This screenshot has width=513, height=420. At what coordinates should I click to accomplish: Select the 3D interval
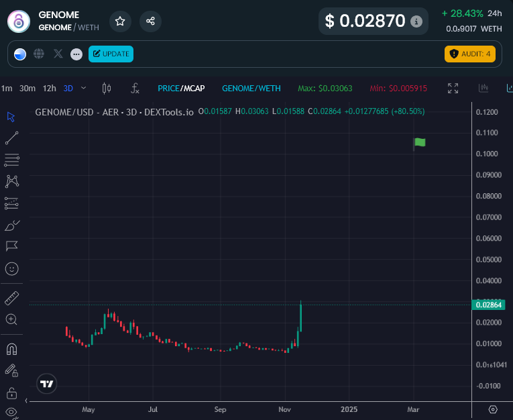(x=68, y=89)
